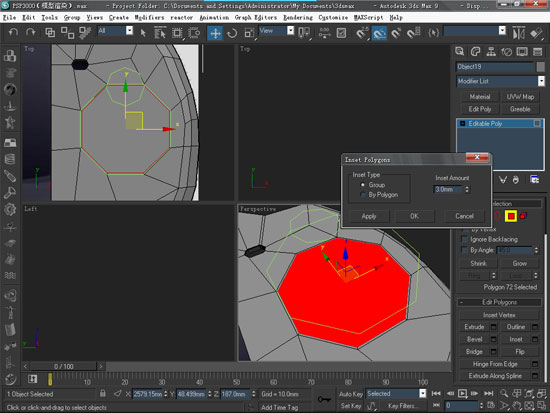
Task: Go to animation start frame
Action: (436, 393)
